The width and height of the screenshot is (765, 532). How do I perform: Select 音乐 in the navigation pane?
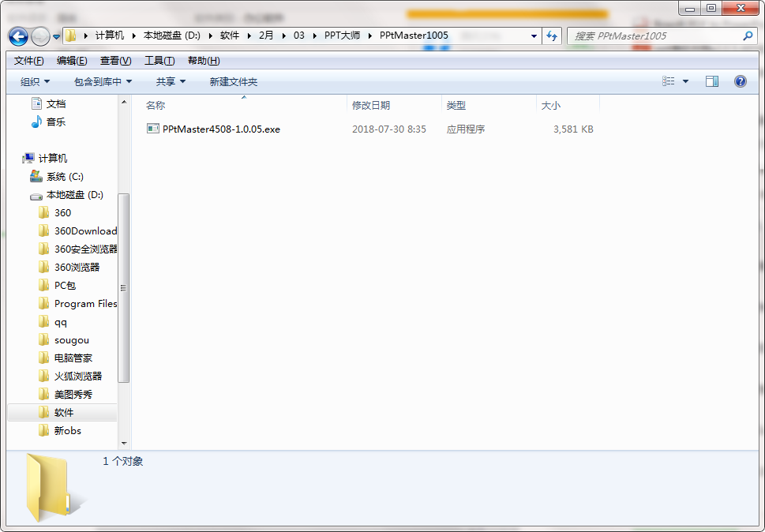[55, 122]
